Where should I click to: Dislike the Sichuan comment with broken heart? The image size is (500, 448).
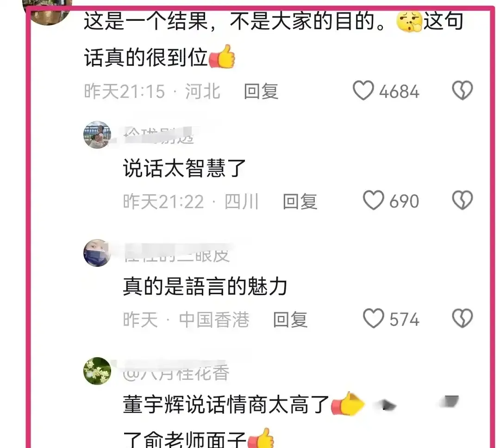462,200
